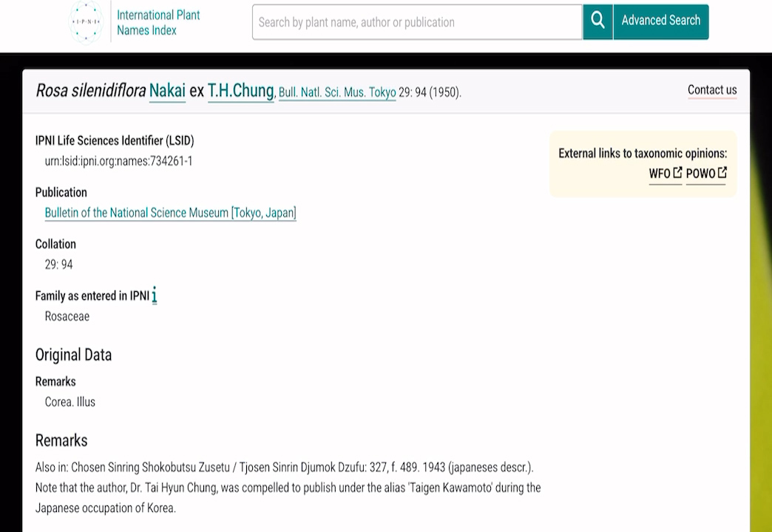Click the collation value 29: 94

[x=58, y=265]
